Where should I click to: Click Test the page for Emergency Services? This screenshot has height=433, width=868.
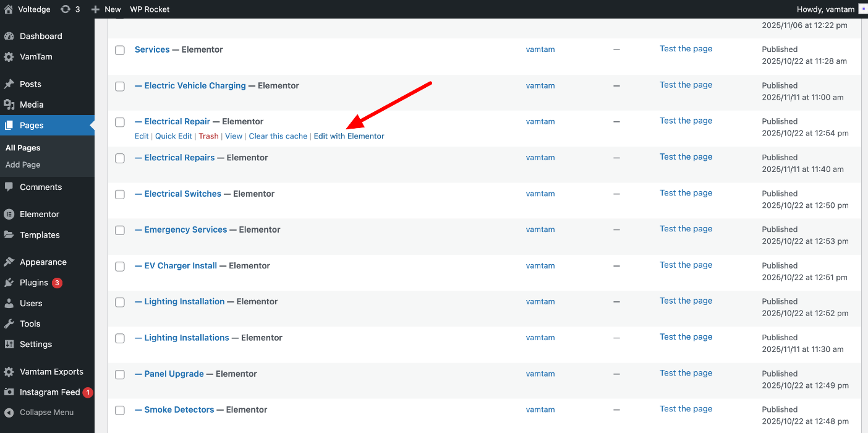click(x=686, y=229)
